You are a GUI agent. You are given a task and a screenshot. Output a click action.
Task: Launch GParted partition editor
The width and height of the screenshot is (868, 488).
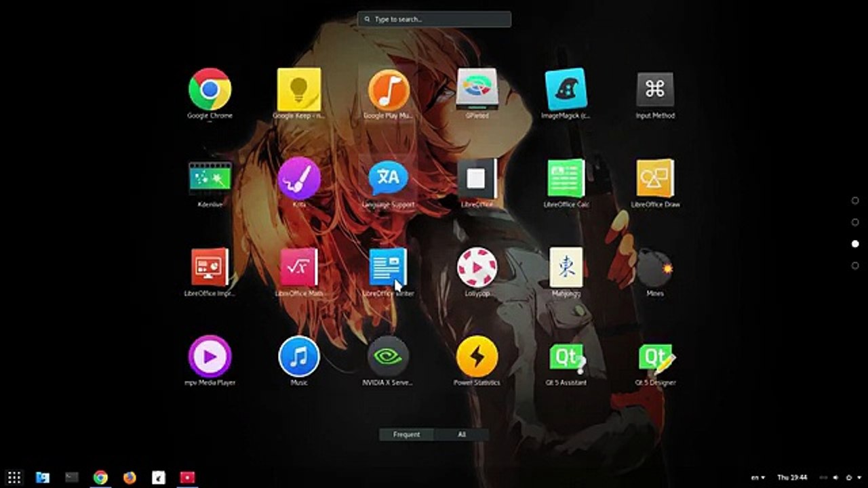coord(477,89)
